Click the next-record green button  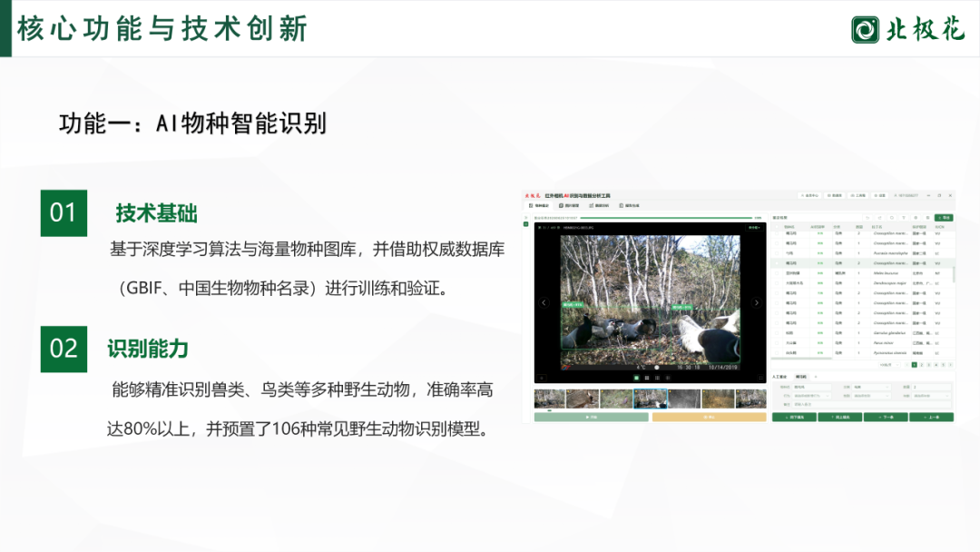pyautogui.click(x=886, y=417)
